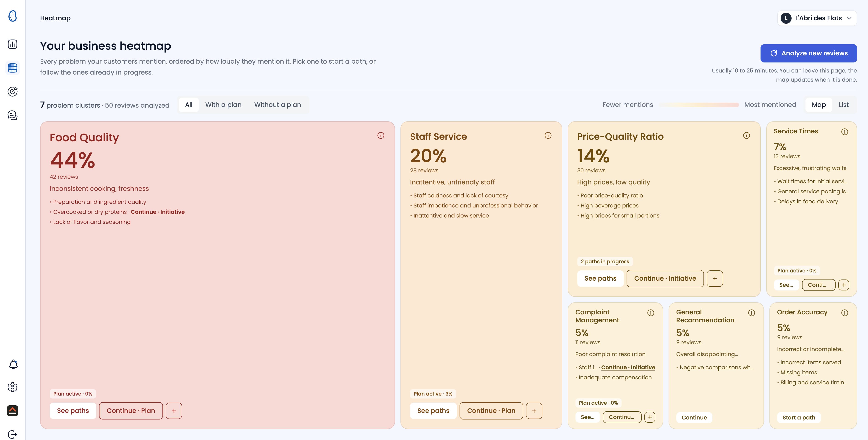
Task: Click Continue · Plan in Staff Service card
Action: 491,411
